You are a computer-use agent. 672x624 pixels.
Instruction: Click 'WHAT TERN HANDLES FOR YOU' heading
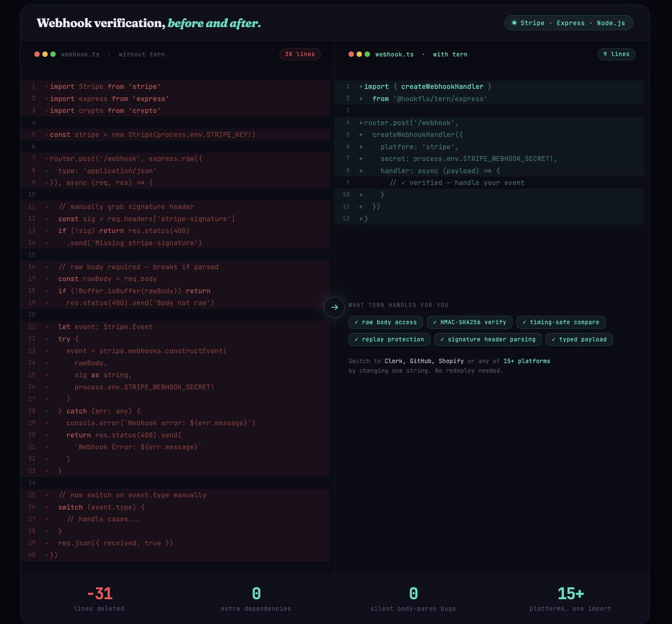(399, 305)
